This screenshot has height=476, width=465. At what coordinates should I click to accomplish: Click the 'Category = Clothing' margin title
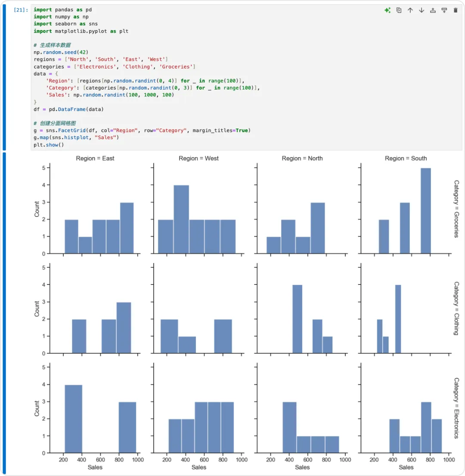pyautogui.click(x=456, y=309)
